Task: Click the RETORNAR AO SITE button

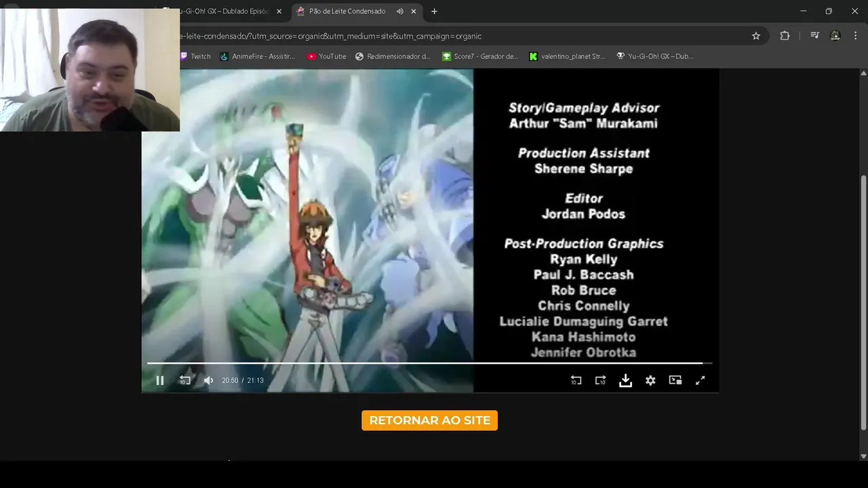Action: point(429,420)
